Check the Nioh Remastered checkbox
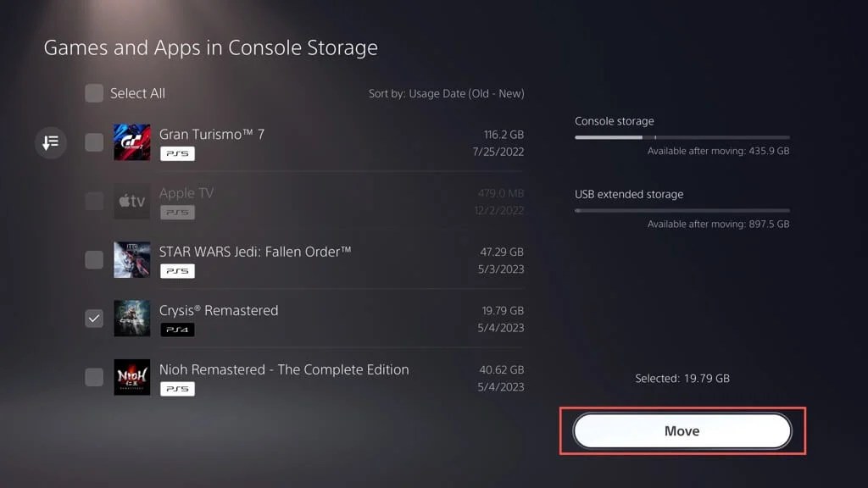 (x=93, y=377)
